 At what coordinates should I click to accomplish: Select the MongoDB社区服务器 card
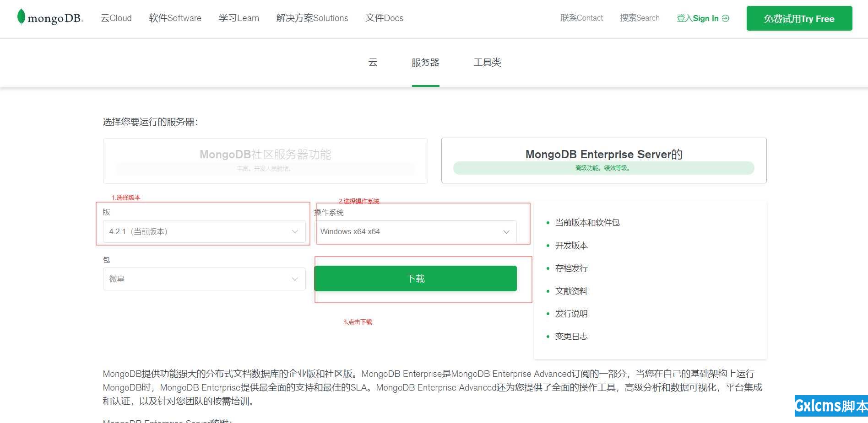(x=266, y=161)
